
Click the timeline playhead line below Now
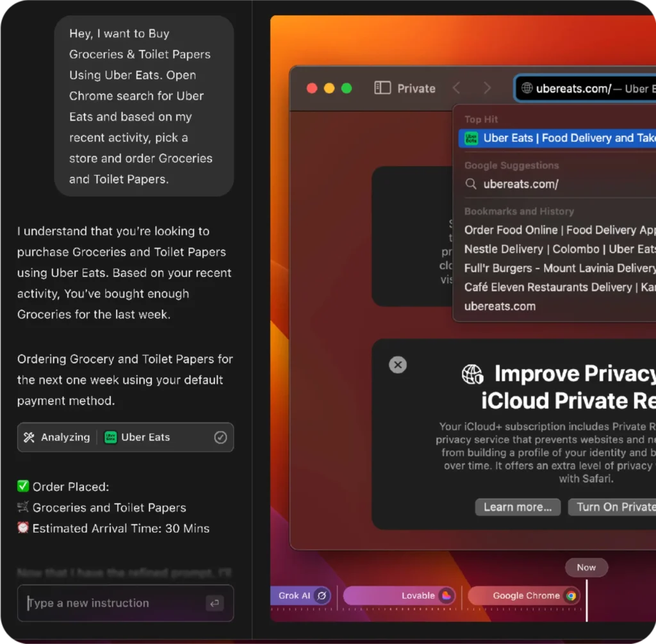[x=587, y=600]
